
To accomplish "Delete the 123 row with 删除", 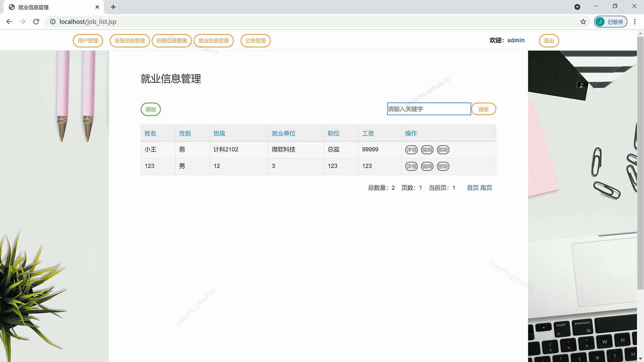I will [443, 166].
